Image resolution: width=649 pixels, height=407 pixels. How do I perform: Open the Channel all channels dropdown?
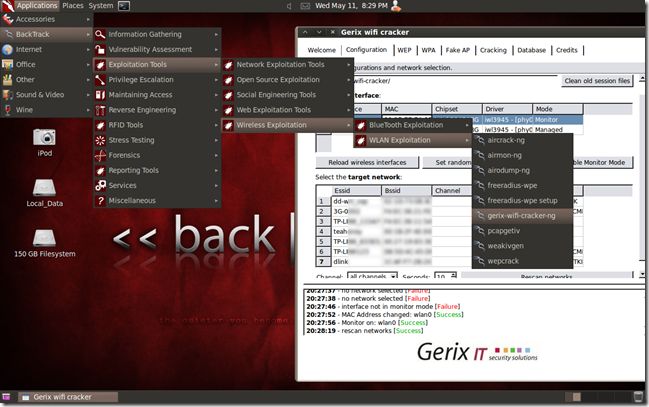[x=372, y=276]
